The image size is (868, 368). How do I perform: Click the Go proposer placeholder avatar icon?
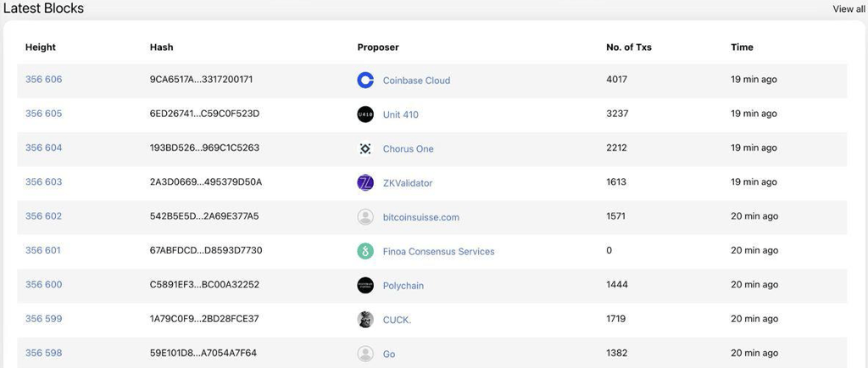point(365,354)
